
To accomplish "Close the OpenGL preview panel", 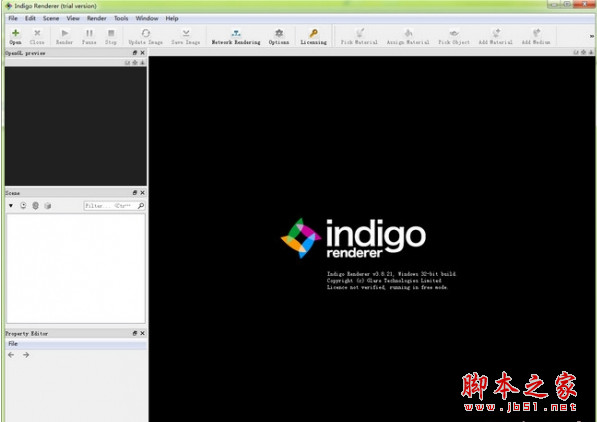I will (142, 53).
